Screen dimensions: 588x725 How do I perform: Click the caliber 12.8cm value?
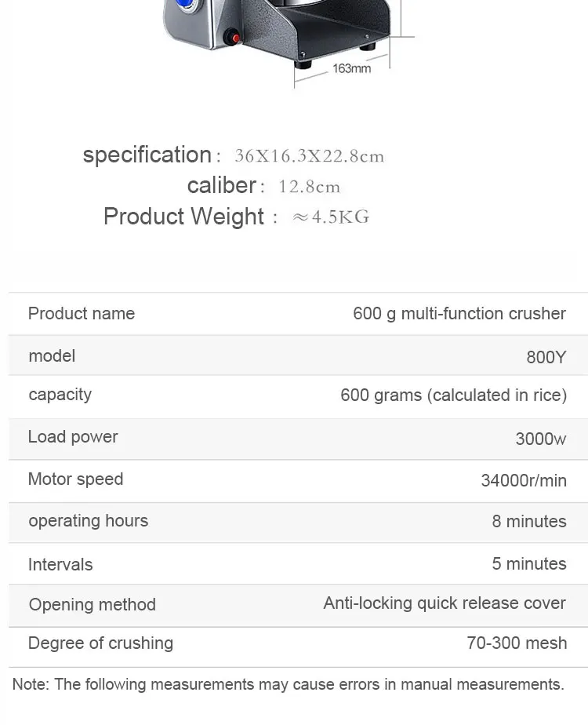tap(310, 187)
